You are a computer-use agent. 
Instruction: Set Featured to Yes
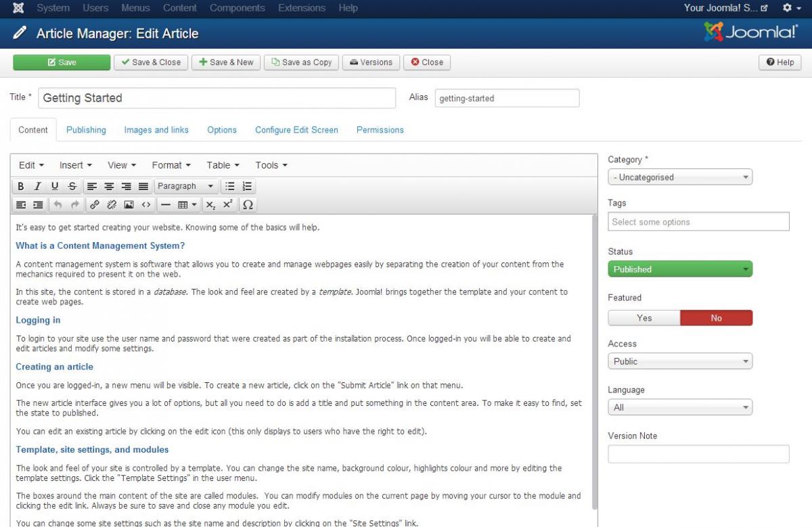pyautogui.click(x=644, y=318)
